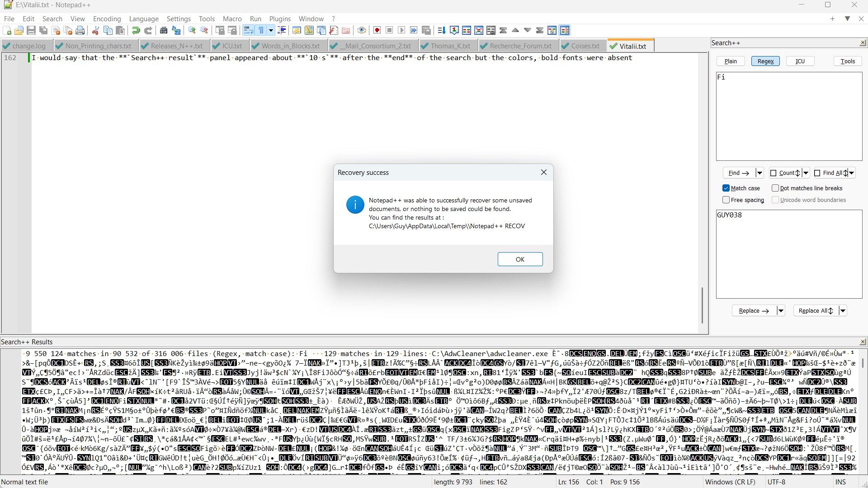Click the Zoom Out magnifier icon
Viewport: 868px width, 488px height.
pyautogui.click(x=204, y=30)
